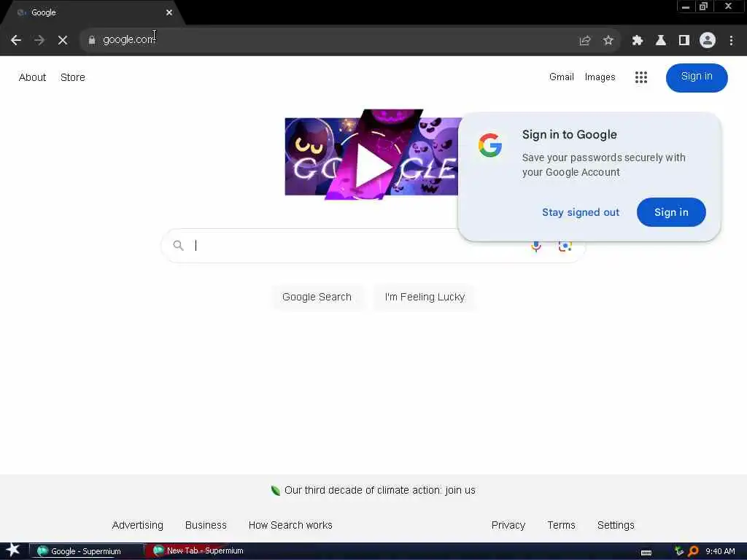This screenshot has height=560, width=747.
Task: Click the Google G logo in popup
Action: coord(490,145)
